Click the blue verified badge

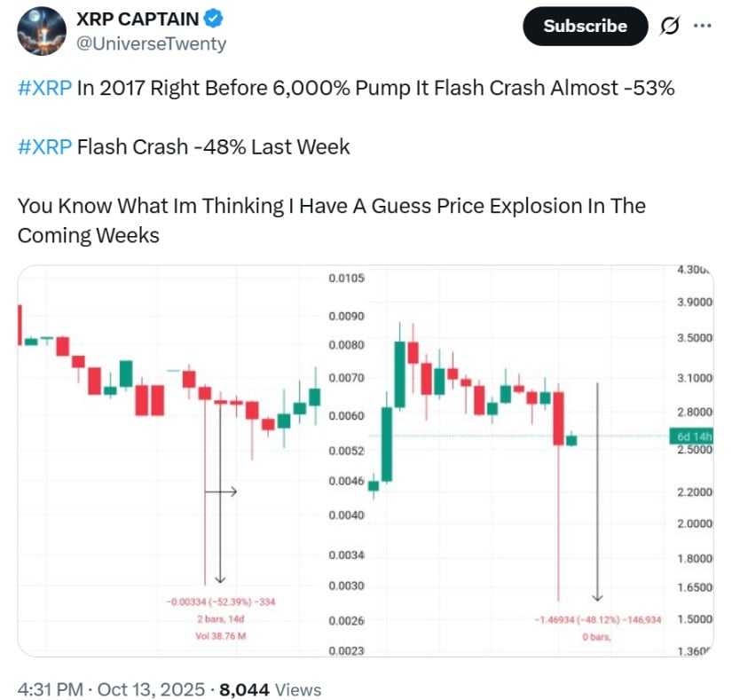coord(216,18)
